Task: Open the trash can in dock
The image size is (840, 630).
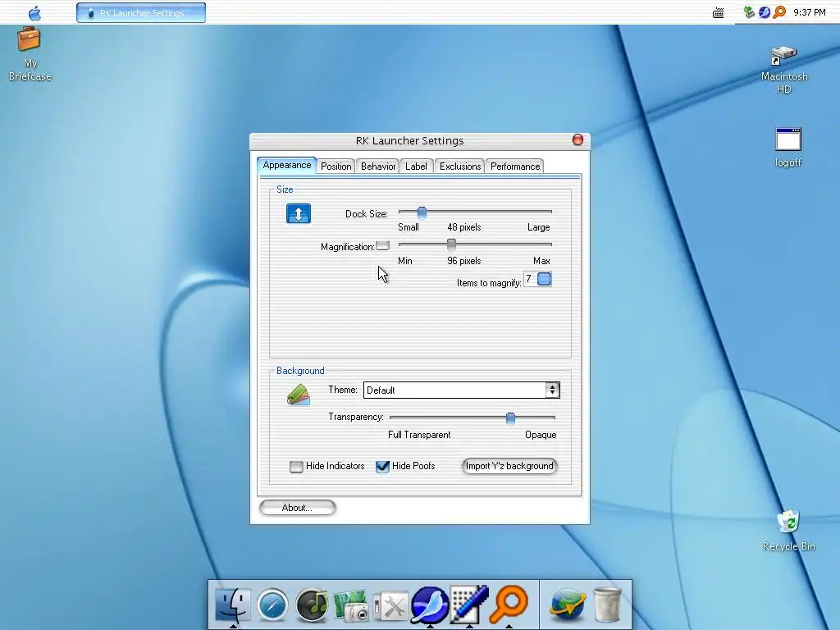Action: tap(608, 605)
